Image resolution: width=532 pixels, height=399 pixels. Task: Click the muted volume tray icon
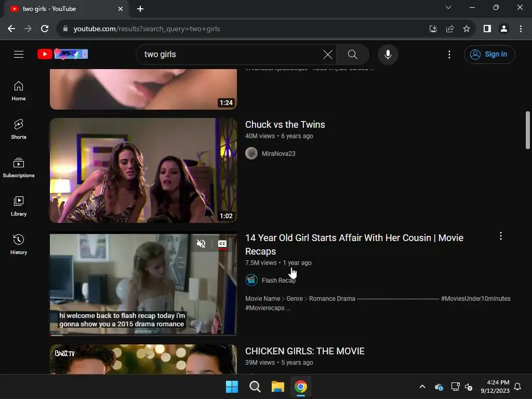pyautogui.click(x=469, y=387)
